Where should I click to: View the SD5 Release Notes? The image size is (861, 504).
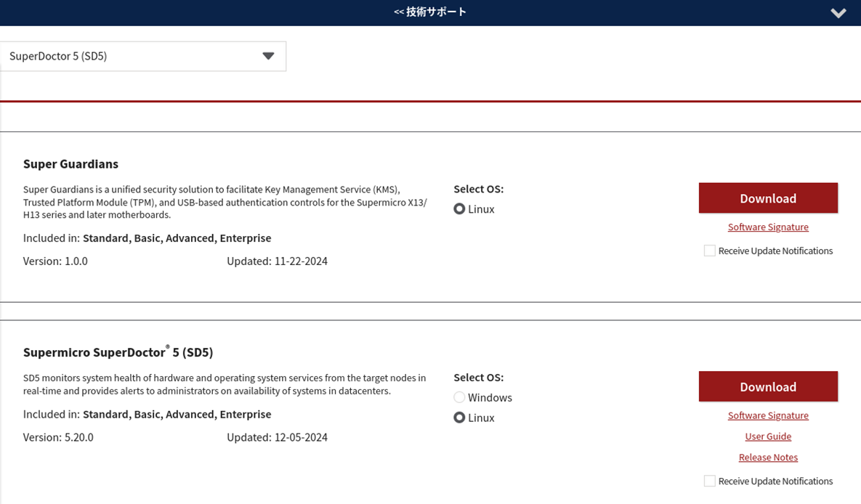pos(768,458)
